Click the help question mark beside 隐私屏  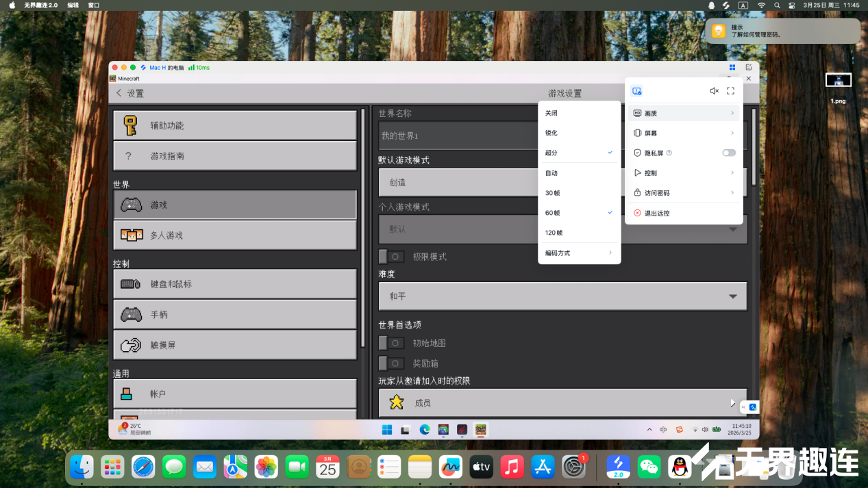[x=669, y=153]
